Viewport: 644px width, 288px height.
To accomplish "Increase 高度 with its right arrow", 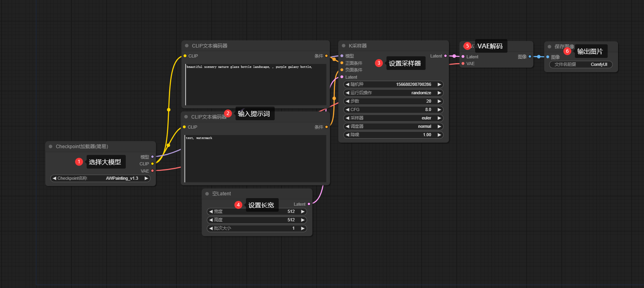I will point(303,220).
